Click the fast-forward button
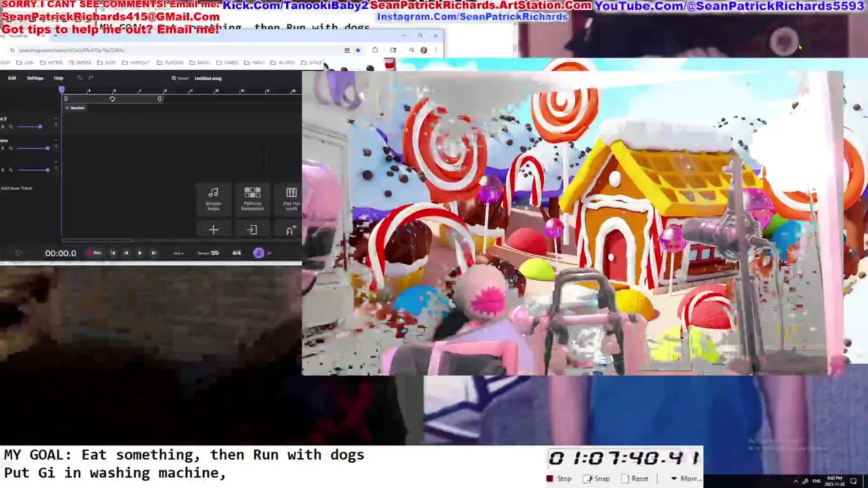Image resolution: width=868 pixels, height=488 pixels. [x=153, y=253]
